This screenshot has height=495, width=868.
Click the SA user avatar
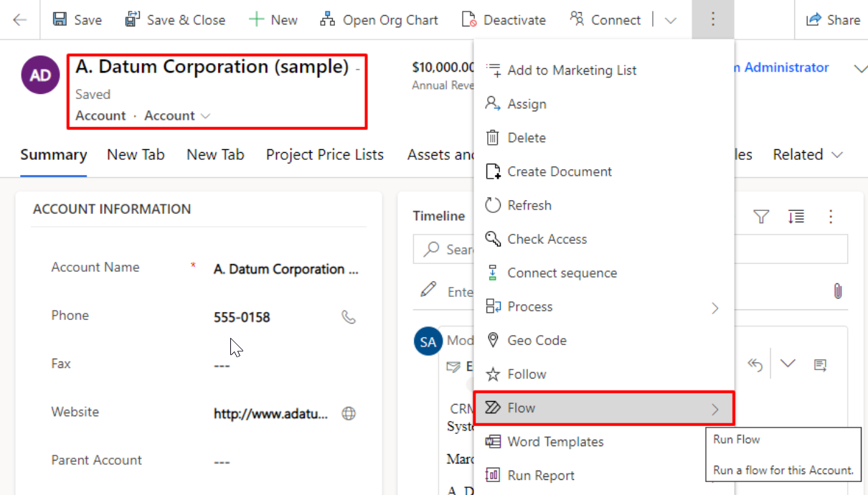428,341
